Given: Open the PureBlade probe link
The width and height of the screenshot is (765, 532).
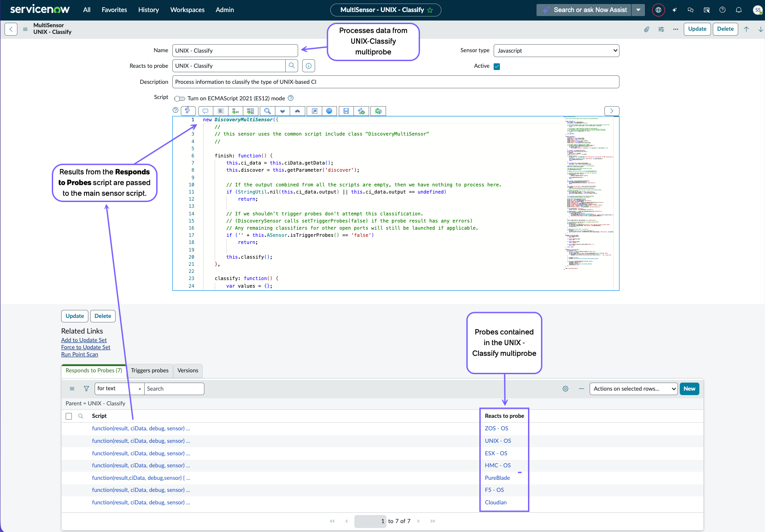Looking at the screenshot, I should [x=497, y=478].
